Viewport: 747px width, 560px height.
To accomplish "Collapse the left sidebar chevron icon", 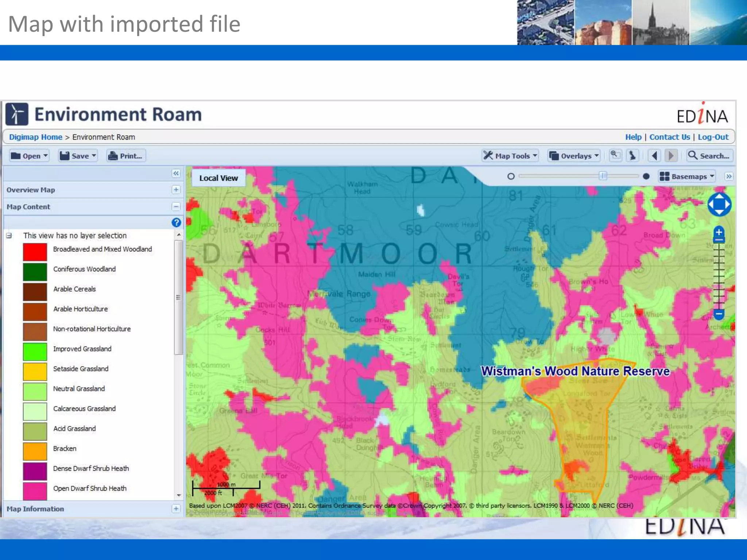I will (x=176, y=174).
